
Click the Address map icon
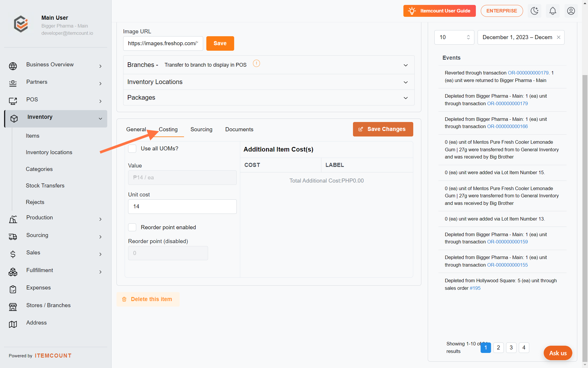[x=13, y=324]
